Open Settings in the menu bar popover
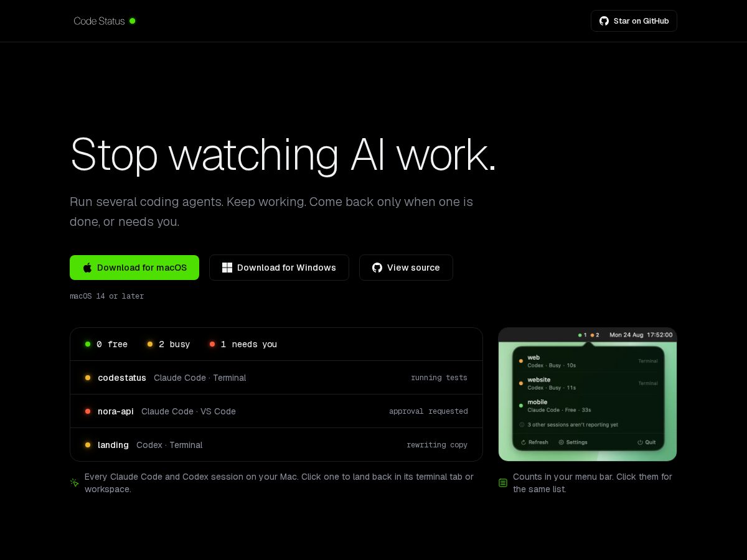 click(573, 442)
